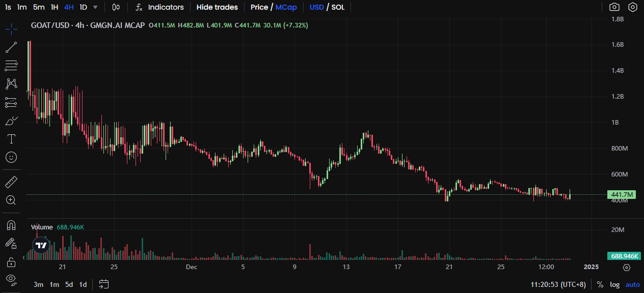The width and height of the screenshot is (644, 293).
Task: Expand the timeframe dropdown arrow
Action: pyautogui.click(x=95, y=7)
